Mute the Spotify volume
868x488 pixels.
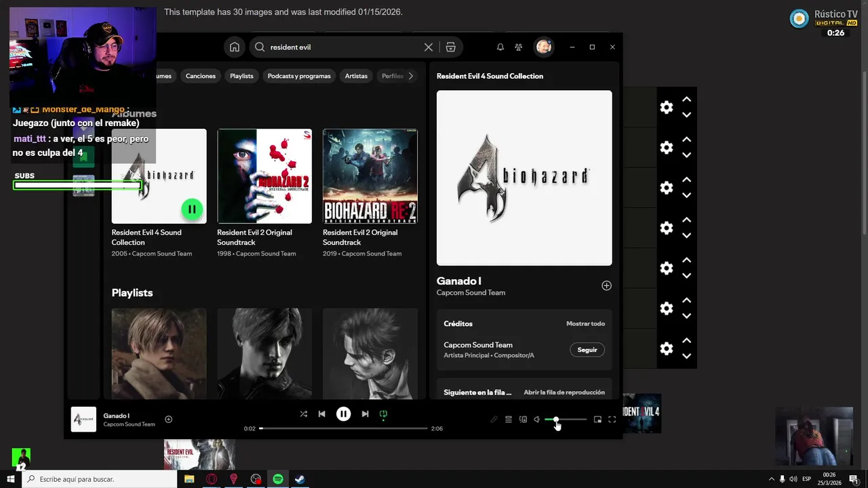[536, 420]
